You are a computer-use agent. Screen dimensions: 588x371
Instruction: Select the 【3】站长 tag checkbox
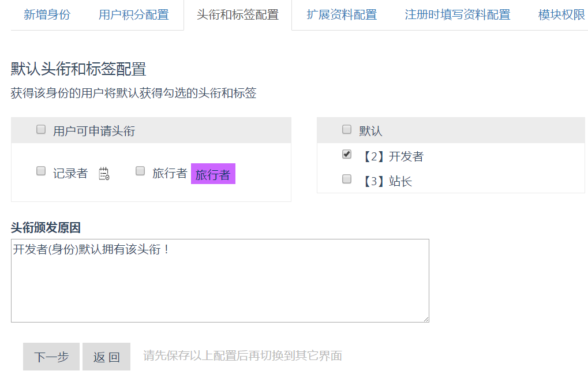coord(347,179)
